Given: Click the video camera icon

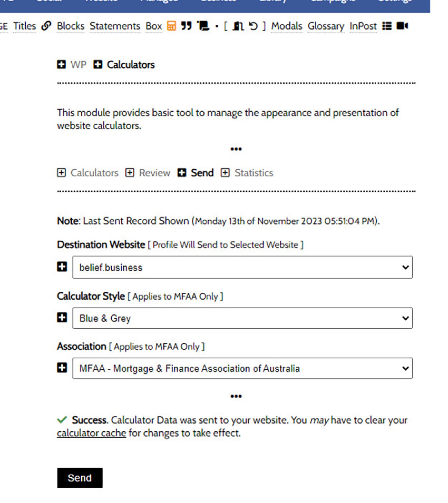Looking at the screenshot, I should tap(402, 26).
